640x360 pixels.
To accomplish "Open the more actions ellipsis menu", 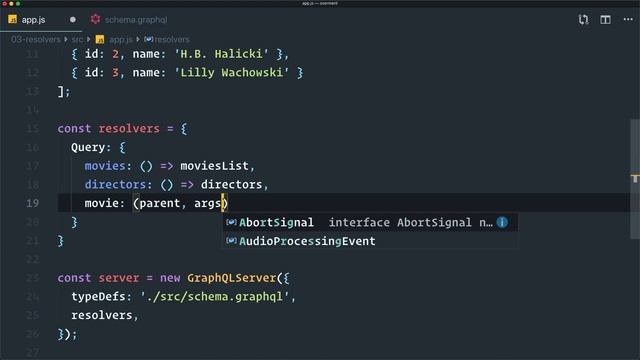I will [628, 20].
